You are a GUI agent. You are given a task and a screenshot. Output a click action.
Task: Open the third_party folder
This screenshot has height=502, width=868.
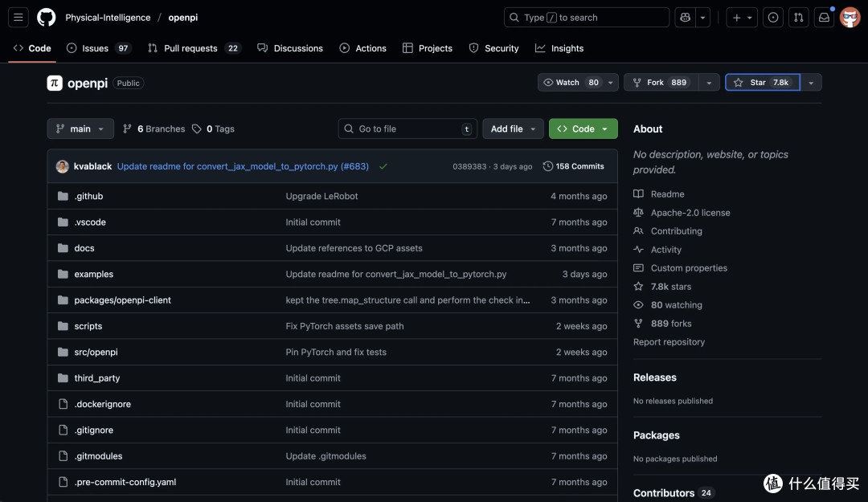tap(97, 378)
